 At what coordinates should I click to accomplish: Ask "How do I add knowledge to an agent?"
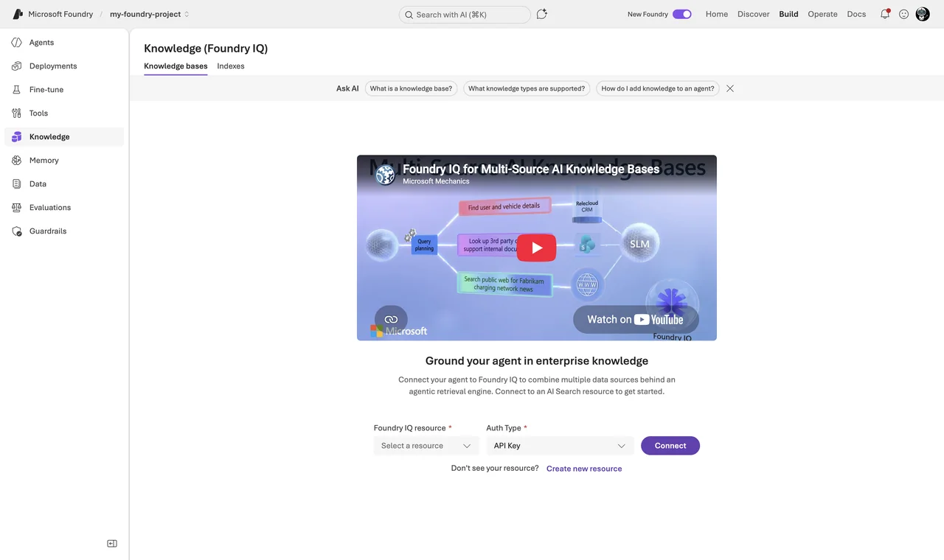tap(658, 88)
